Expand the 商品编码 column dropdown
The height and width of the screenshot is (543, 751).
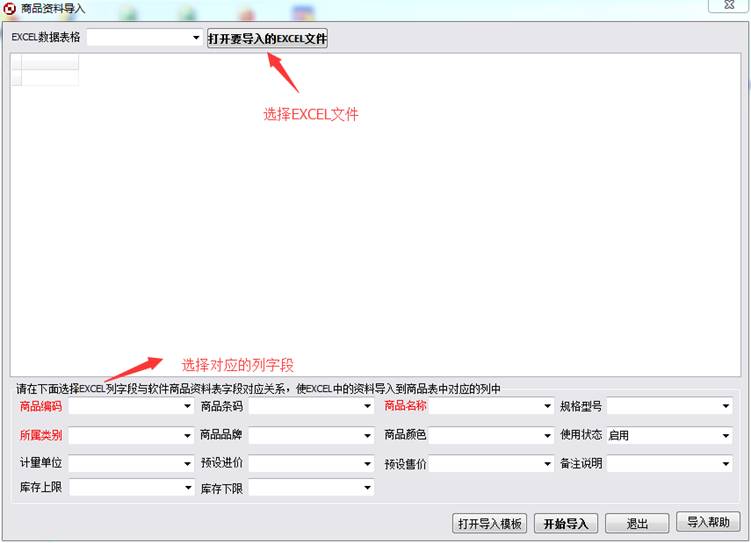click(x=187, y=407)
